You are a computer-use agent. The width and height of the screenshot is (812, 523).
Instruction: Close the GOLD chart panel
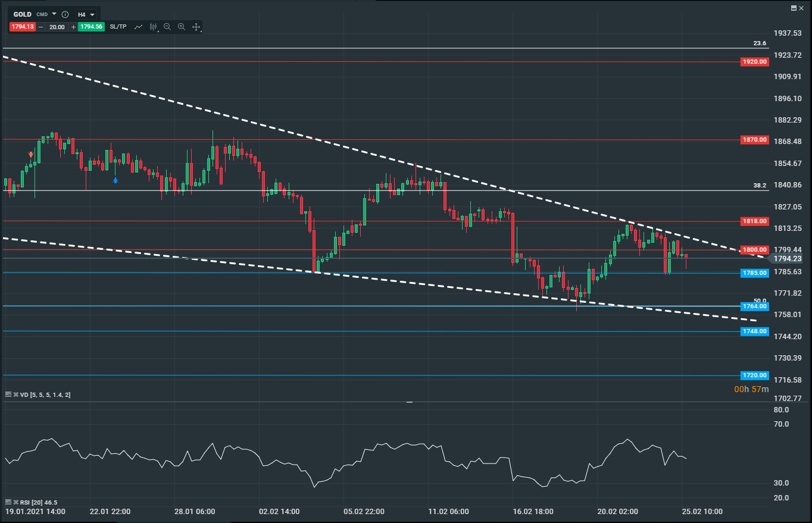coord(801,7)
